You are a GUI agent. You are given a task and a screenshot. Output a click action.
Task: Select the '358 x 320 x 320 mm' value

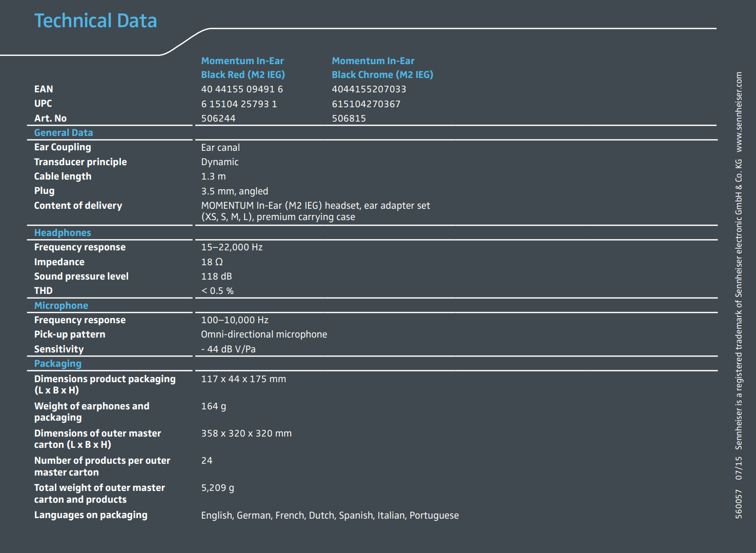pyautogui.click(x=247, y=433)
